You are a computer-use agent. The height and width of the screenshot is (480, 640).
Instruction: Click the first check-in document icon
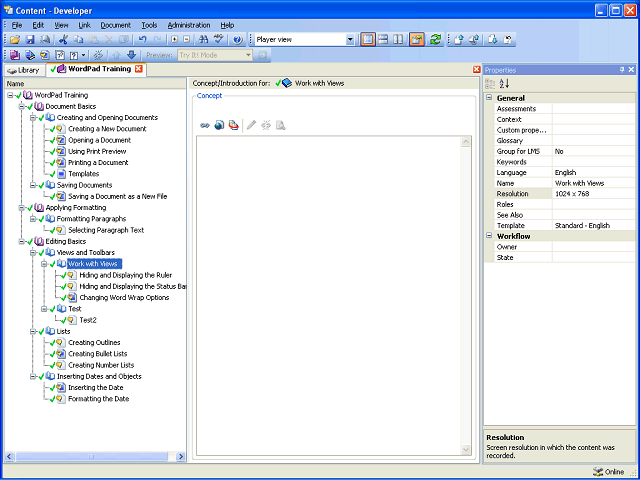click(459, 40)
